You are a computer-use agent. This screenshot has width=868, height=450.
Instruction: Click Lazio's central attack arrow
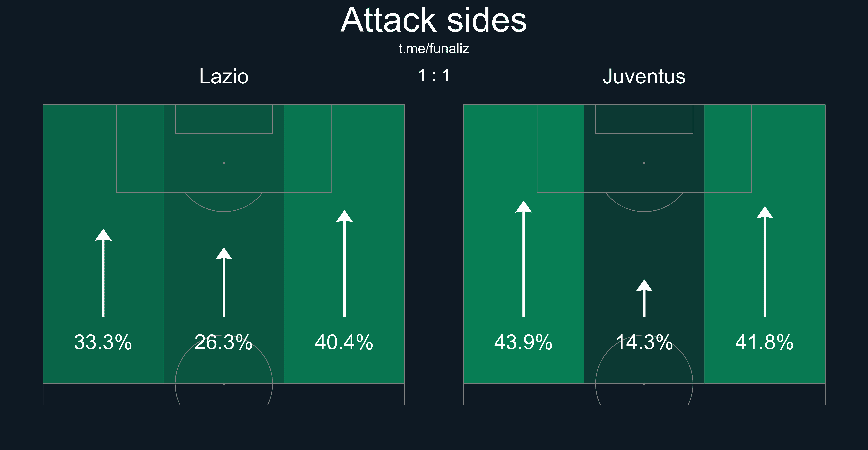pyautogui.click(x=224, y=282)
